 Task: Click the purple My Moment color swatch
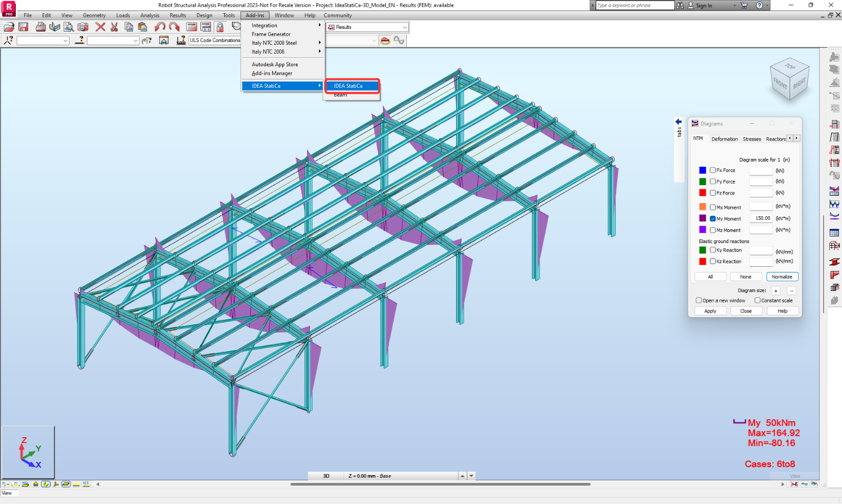pyautogui.click(x=703, y=218)
